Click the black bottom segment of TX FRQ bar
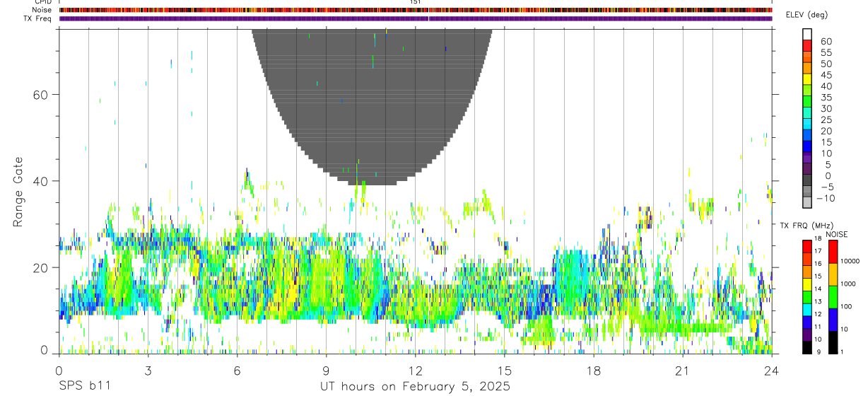 click(807, 347)
